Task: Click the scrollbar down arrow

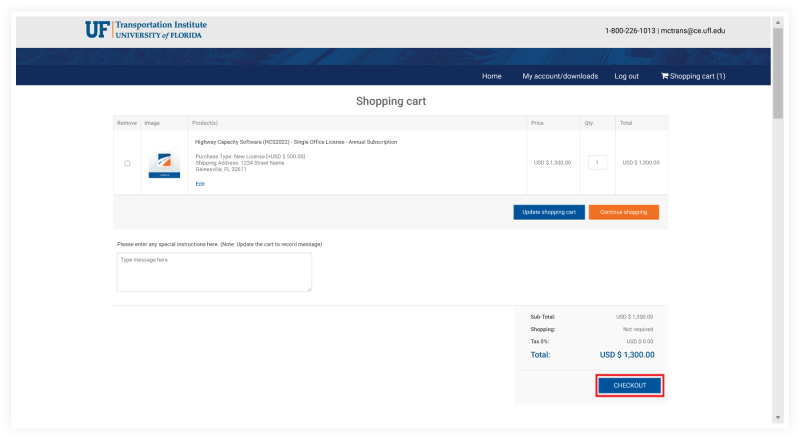Action: coord(777,417)
